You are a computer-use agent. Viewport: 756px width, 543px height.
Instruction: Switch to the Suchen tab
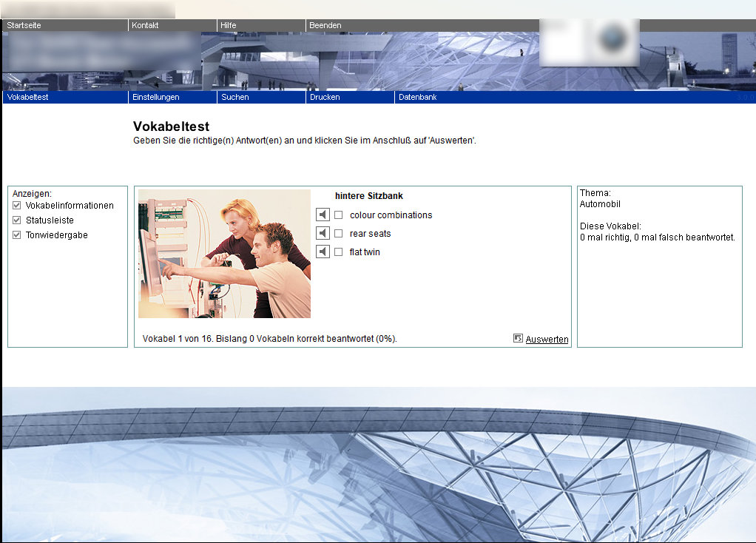click(235, 97)
